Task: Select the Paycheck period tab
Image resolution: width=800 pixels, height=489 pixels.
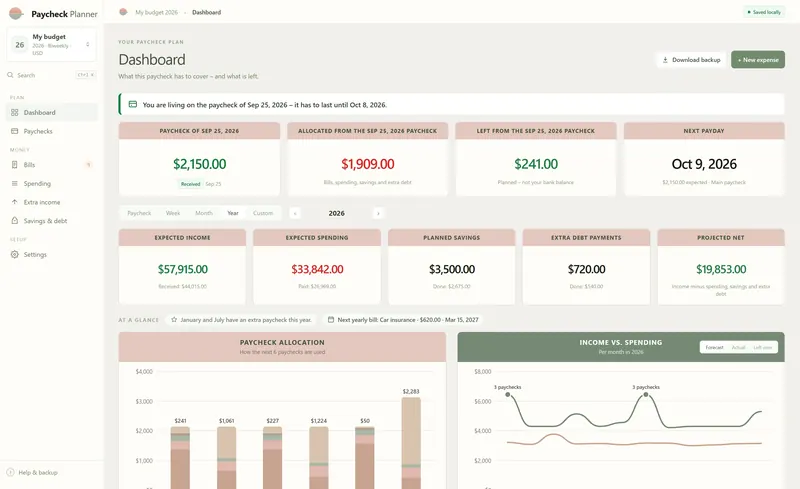Action: (139, 213)
